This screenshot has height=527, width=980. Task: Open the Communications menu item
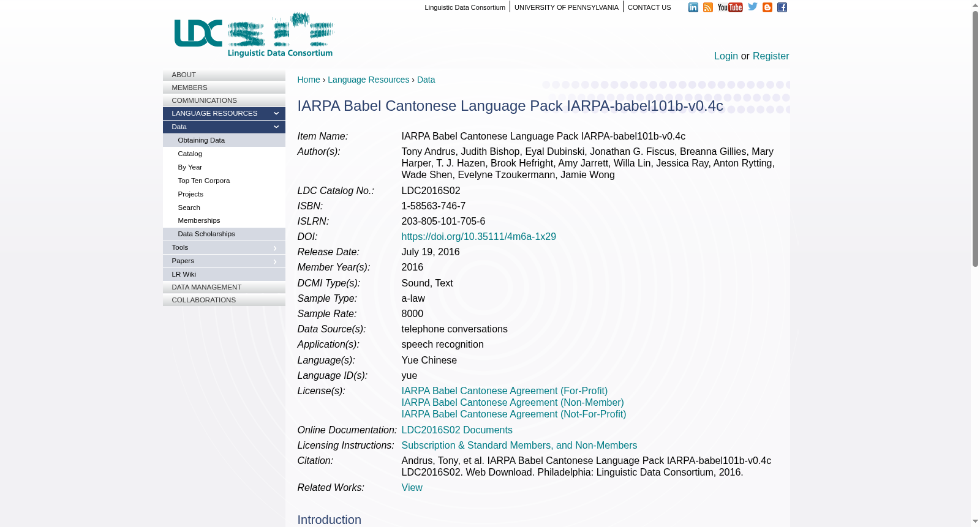click(x=224, y=100)
